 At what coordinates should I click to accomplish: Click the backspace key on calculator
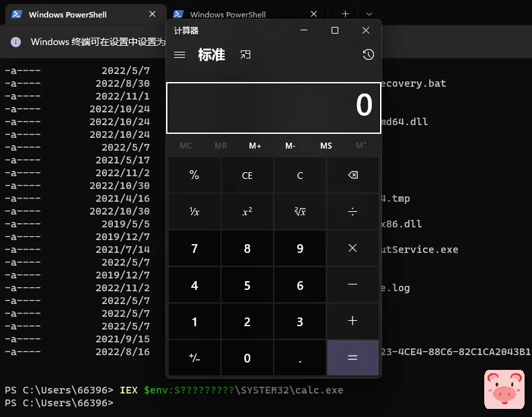tap(353, 175)
